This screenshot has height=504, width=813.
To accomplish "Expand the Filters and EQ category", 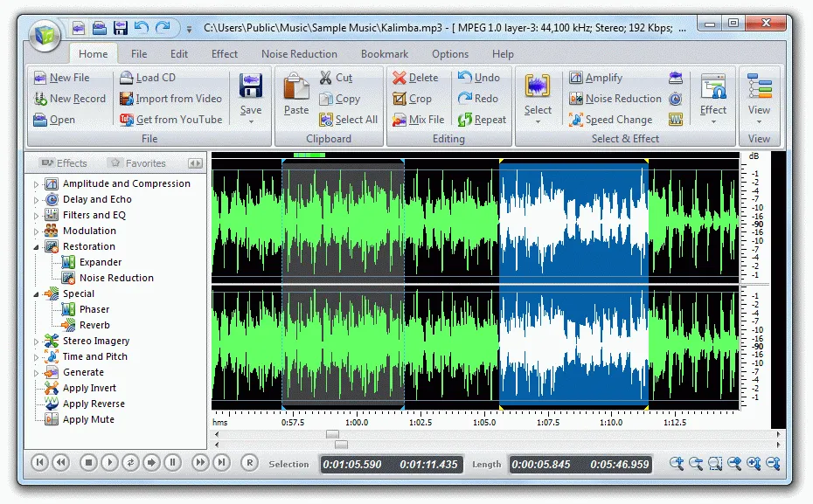I will click(35, 214).
